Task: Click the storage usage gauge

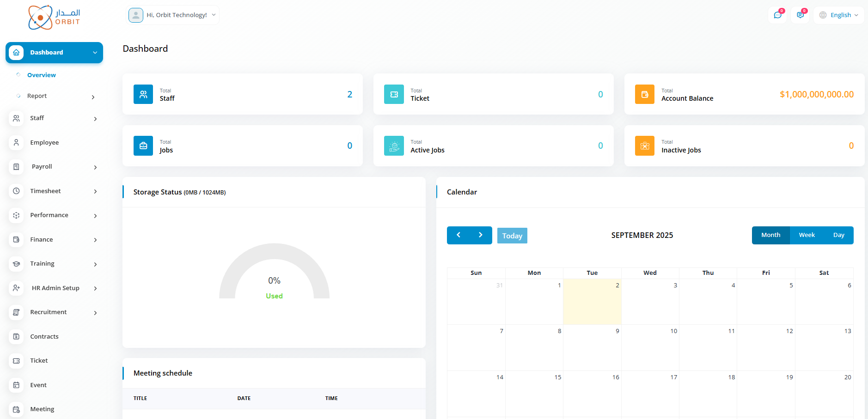Action: tap(274, 273)
